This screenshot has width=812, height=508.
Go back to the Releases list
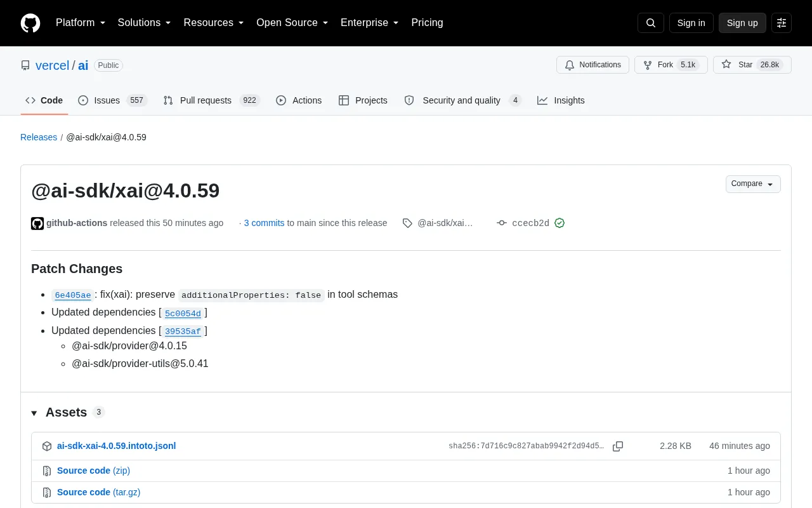[39, 137]
